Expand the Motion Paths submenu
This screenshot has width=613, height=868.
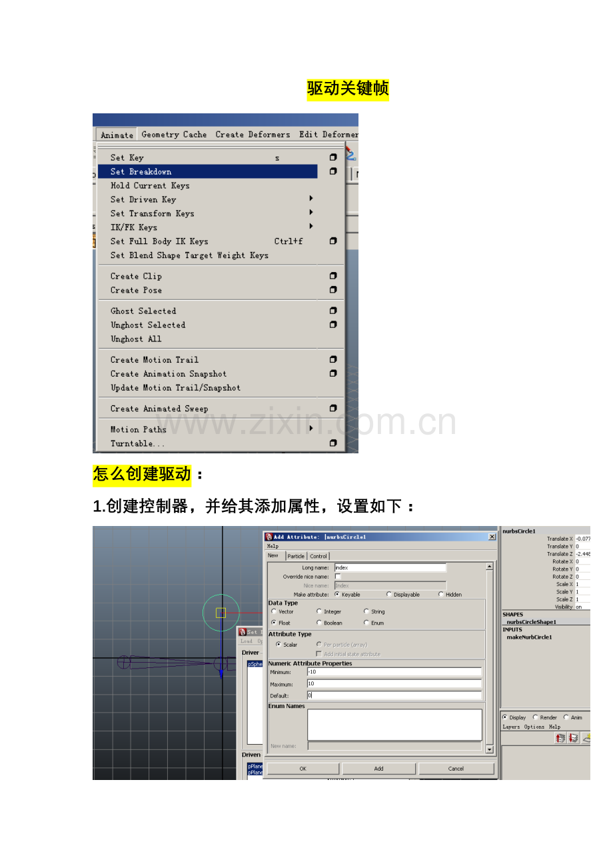point(310,429)
